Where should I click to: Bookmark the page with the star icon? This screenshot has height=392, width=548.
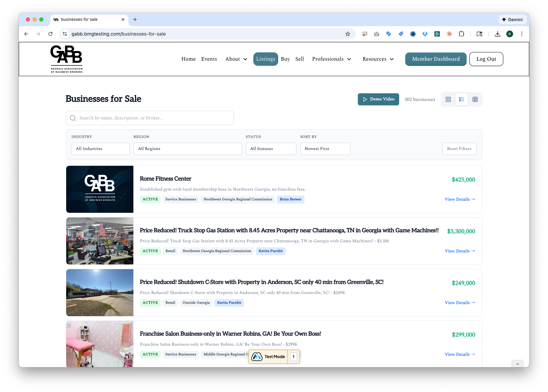pos(347,34)
